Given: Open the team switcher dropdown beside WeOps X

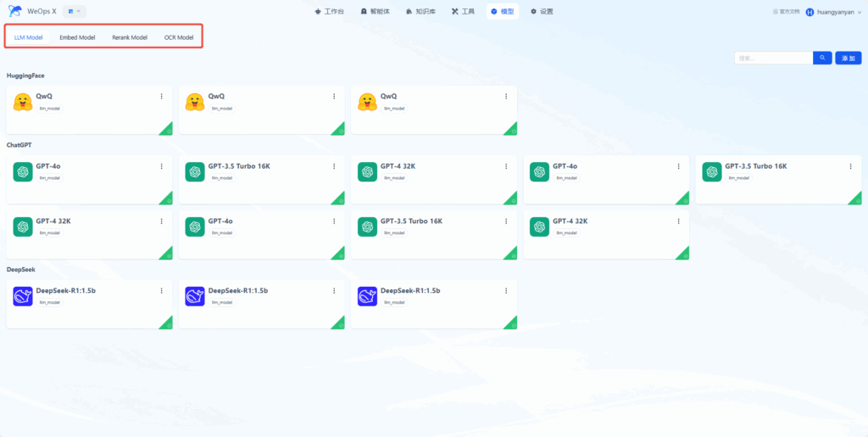Looking at the screenshot, I should coord(75,11).
